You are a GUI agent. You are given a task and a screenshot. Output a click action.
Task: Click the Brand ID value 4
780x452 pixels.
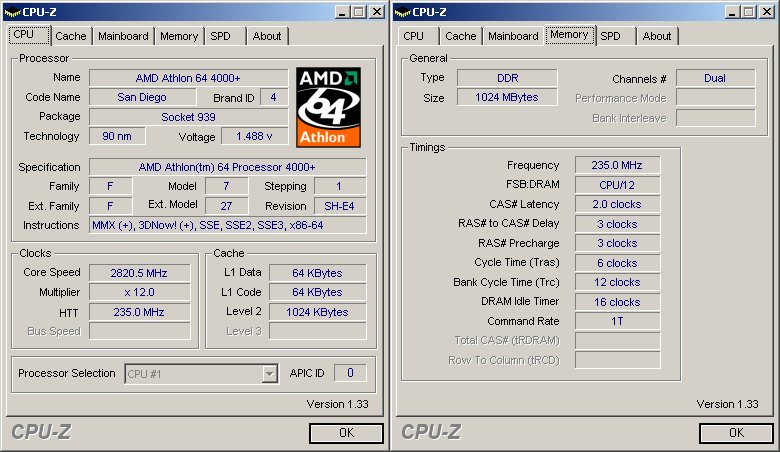274,97
